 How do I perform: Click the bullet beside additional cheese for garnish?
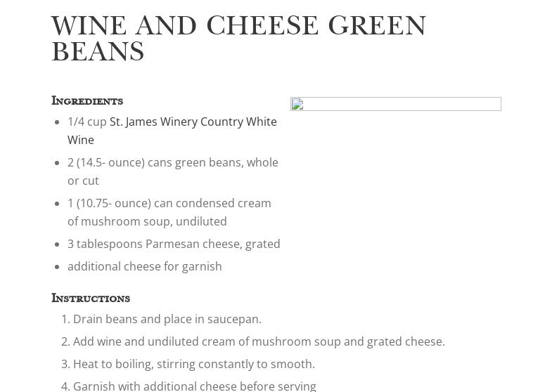tap(57, 266)
